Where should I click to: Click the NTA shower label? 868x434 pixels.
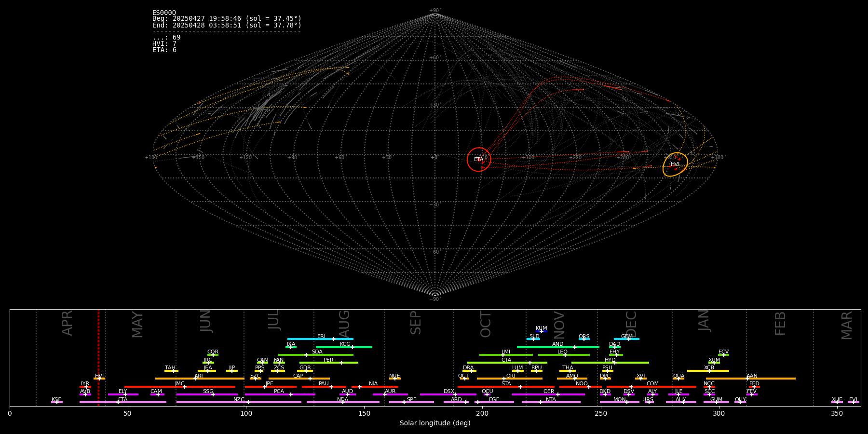pos(551,400)
